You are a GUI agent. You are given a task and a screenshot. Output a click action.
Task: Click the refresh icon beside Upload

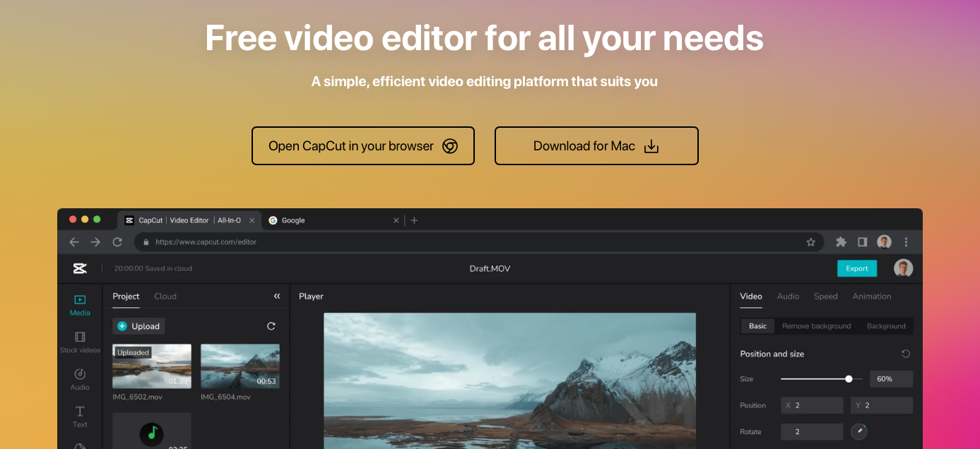point(271,326)
